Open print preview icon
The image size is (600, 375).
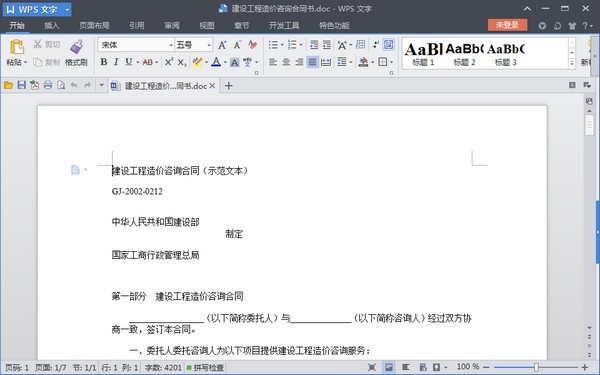pos(61,85)
